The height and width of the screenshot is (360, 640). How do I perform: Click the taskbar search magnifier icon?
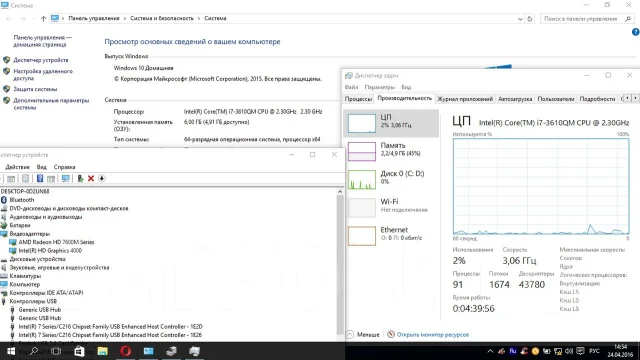(34, 351)
